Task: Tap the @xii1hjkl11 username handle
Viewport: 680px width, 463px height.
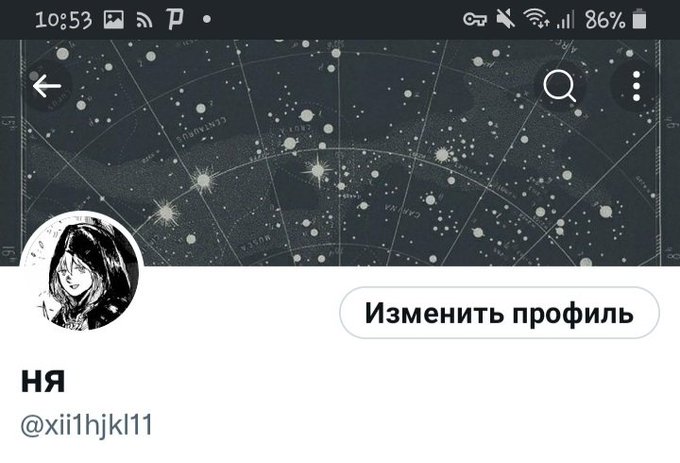Action: point(86,425)
